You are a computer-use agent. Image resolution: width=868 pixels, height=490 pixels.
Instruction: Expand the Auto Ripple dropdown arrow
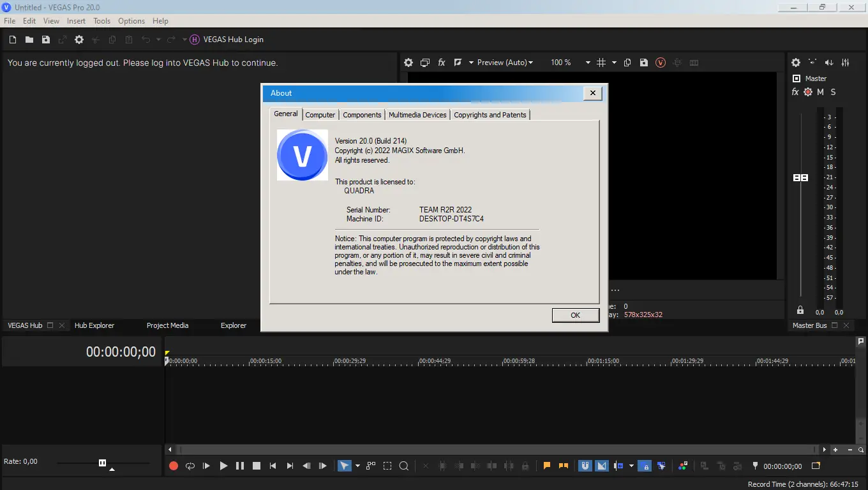click(x=631, y=466)
